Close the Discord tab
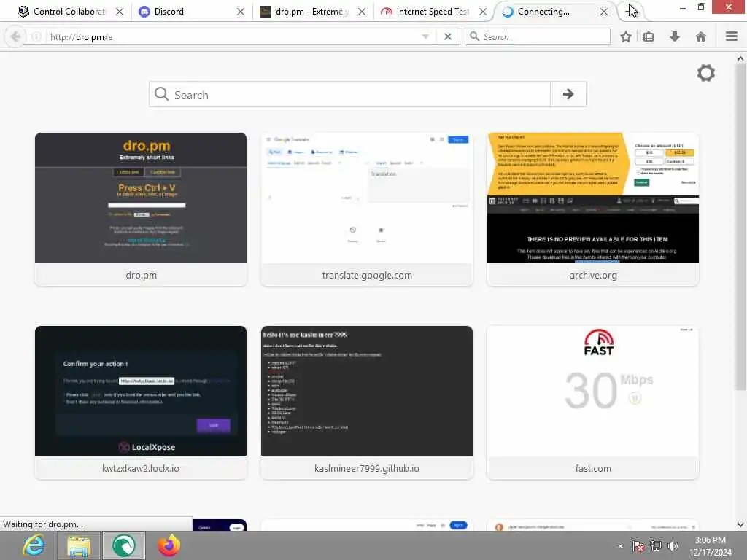 (241, 12)
